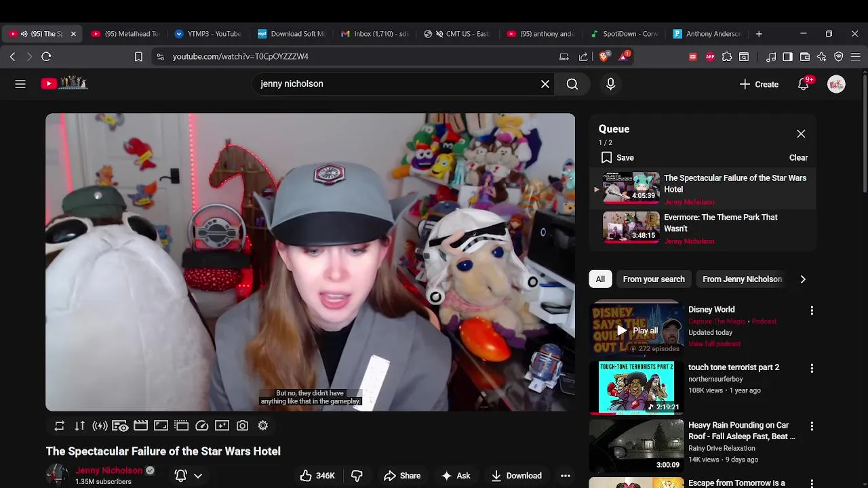Open the music note media control icon
Screen dimensions: 868x488
771,57
